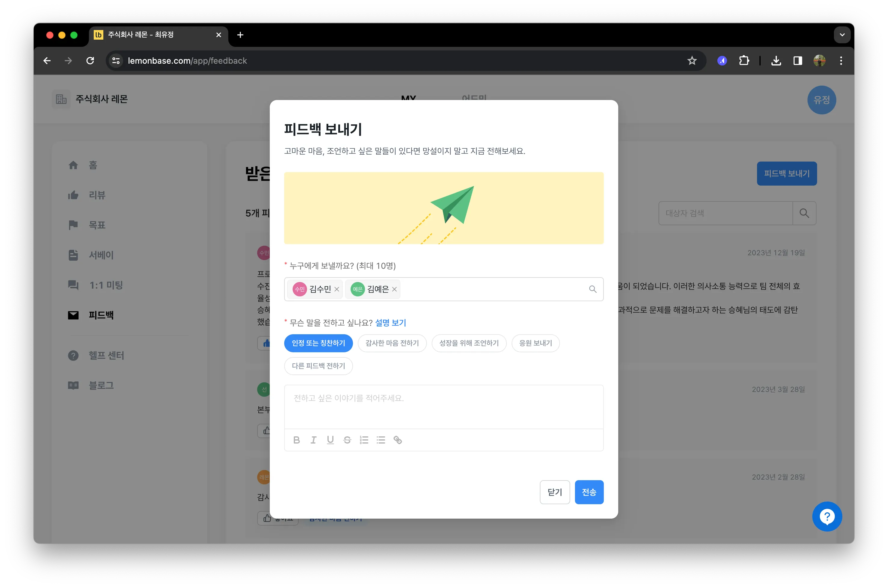Image resolution: width=888 pixels, height=588 pixels.
Task: Select 감사한 마음 전하기 feedback type
Action: [x=392, y=343]
